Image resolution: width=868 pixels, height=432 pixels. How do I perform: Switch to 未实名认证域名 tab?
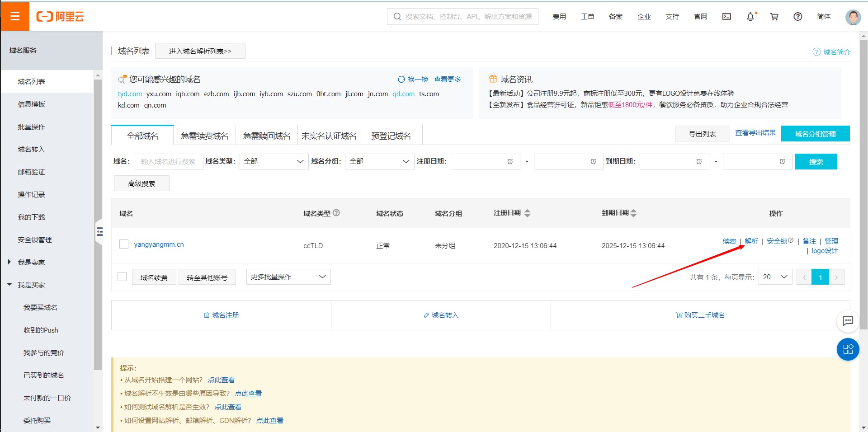coord(329,136)
